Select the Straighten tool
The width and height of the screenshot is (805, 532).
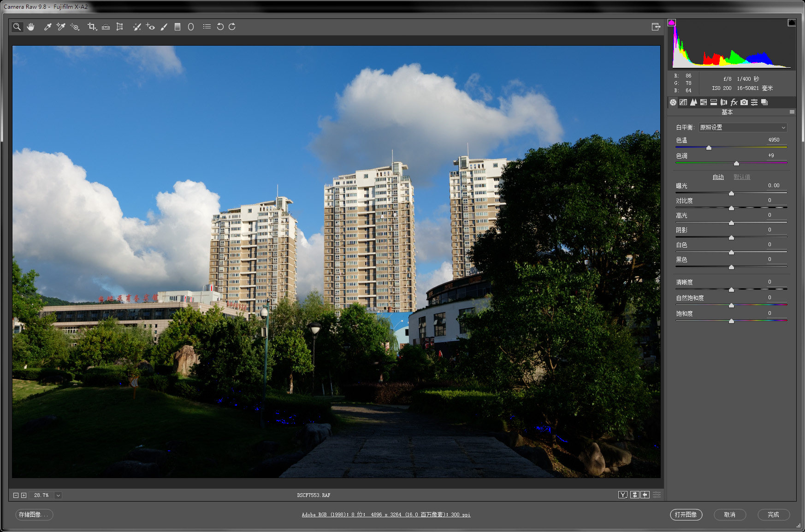pos(106,27)
